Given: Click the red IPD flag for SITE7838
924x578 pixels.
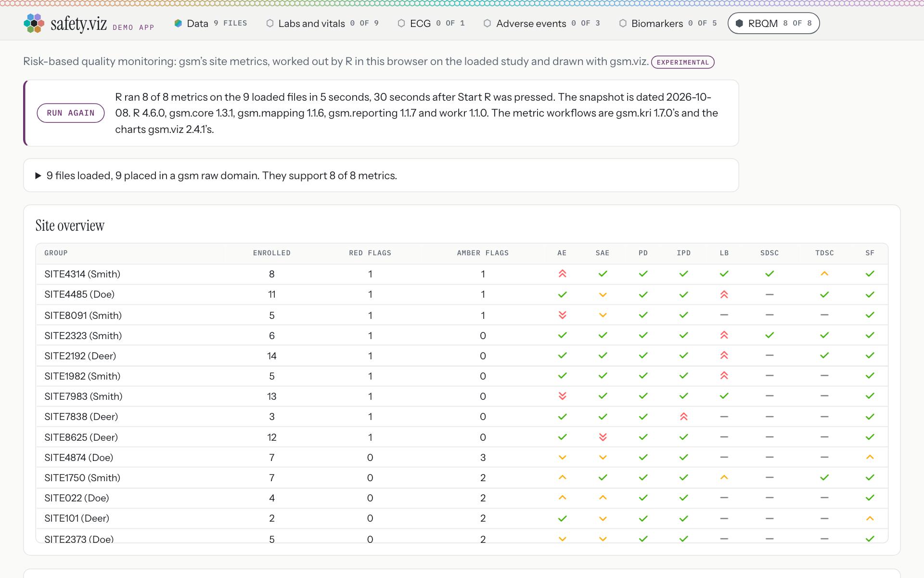Looking at the screenshot, I should point(683,417).
